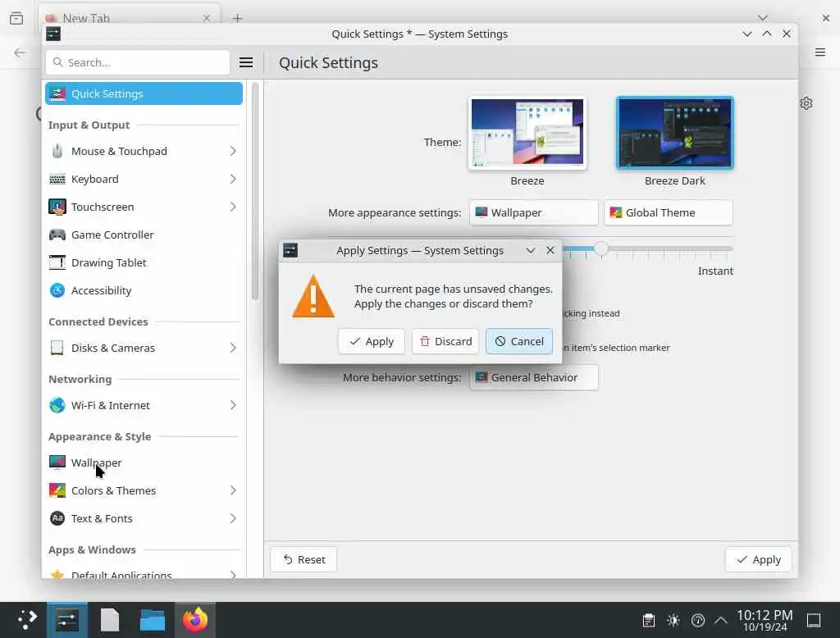The width and height of the screenshot is (840, 638).
Task: Switch to System Settings on taskbar
Action: click(67, 620)
